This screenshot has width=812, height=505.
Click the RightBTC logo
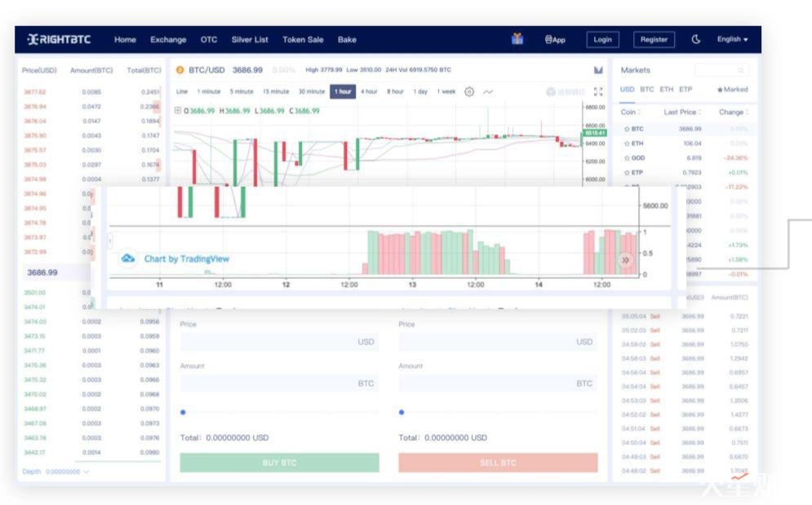point(59,39)
